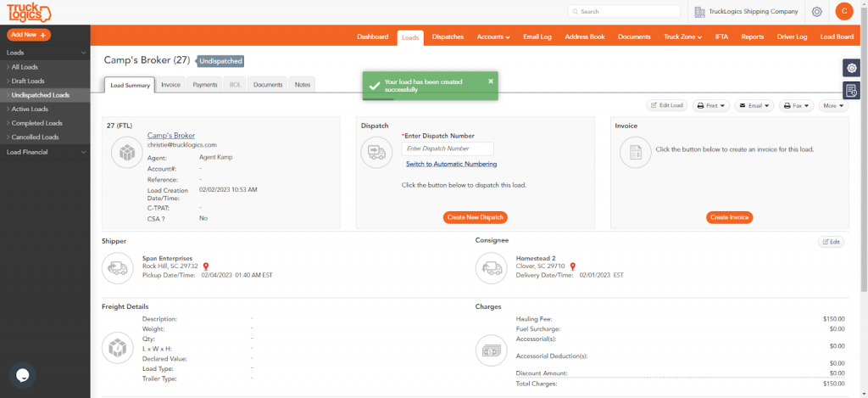Open IFTA in top navigation

(721, 36)
